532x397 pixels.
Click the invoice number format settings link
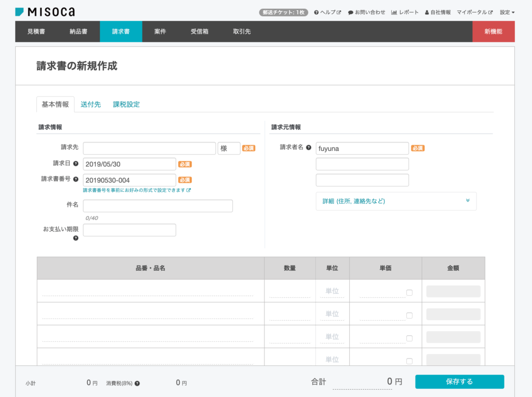[137, 190]
